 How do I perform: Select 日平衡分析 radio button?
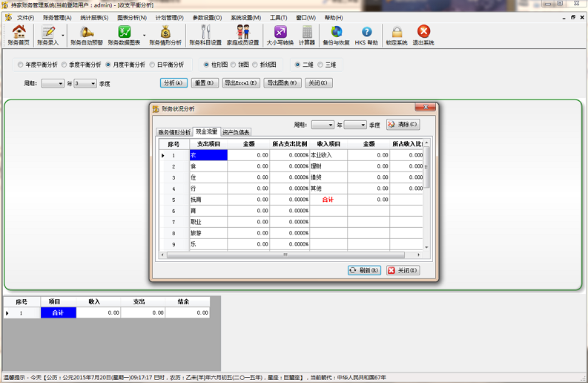152,65
